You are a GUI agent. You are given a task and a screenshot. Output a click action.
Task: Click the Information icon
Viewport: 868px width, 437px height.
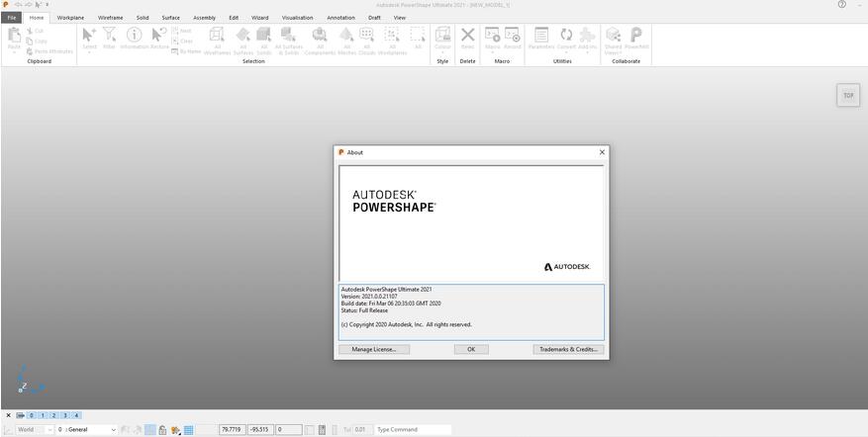(134, 35)
